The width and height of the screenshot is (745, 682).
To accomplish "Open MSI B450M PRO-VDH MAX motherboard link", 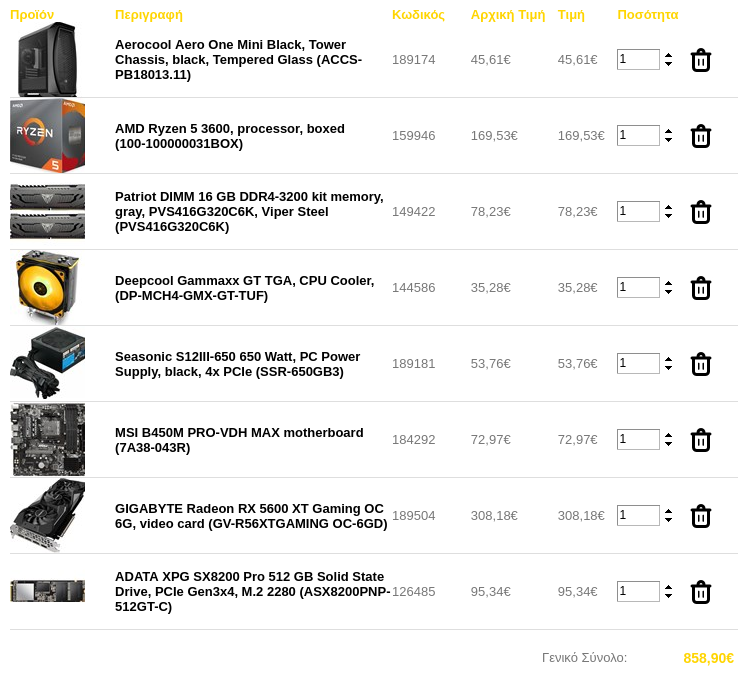I will click(239, 440).
